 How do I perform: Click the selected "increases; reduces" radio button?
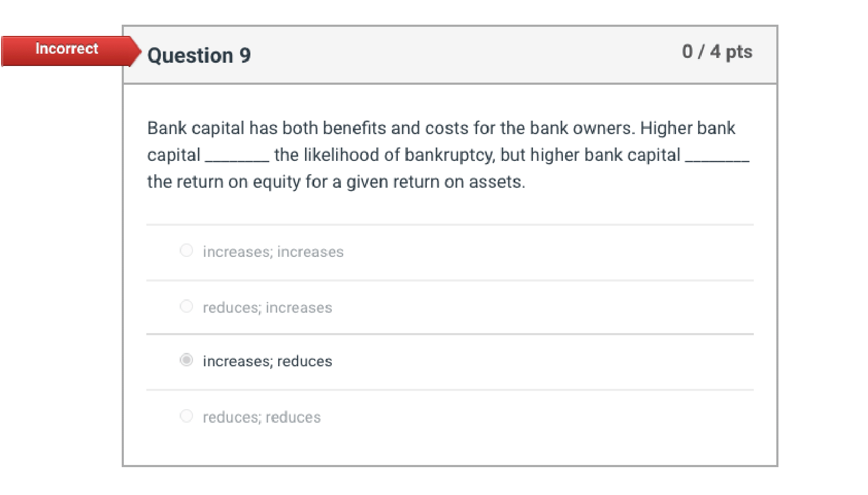pyautogui.click(x=187, y=361)
